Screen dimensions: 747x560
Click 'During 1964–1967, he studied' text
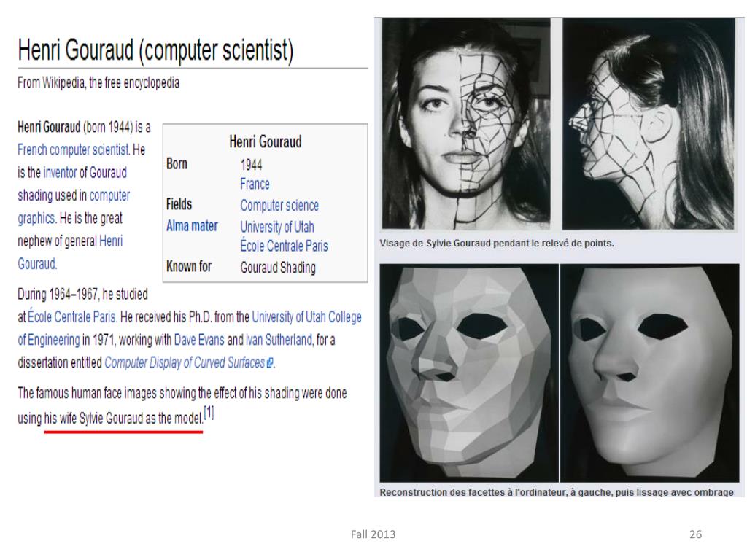point(82,295)
